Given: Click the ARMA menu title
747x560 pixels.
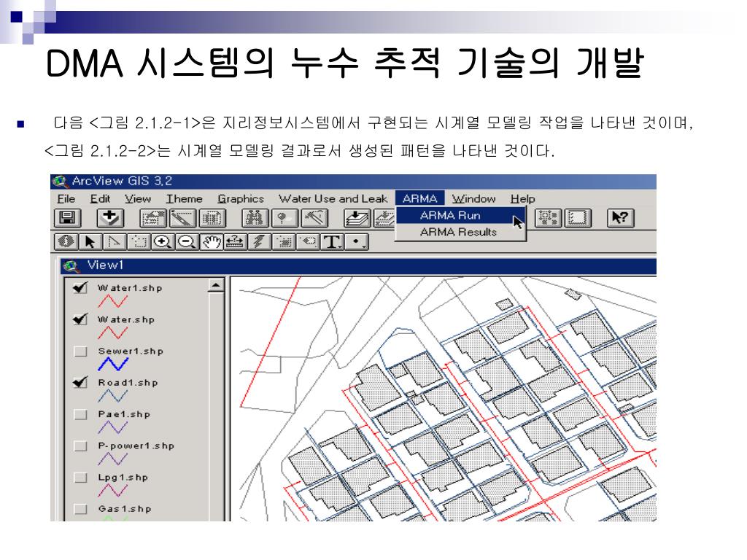Looking at the screenshot, I should click(419, 198).
